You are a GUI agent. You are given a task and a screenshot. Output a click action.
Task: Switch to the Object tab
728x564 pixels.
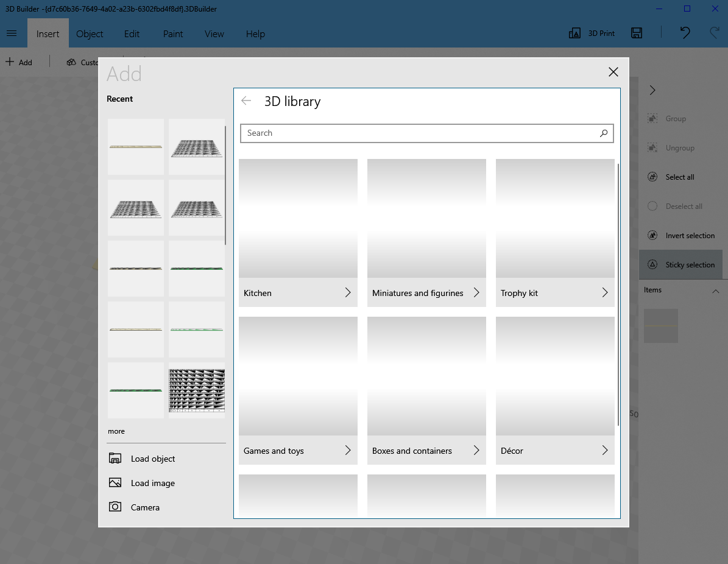pyautogui.click(x=90, y=33)
